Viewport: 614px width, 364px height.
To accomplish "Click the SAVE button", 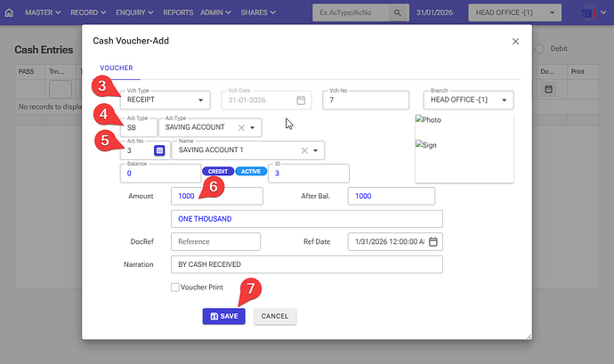I will 223,316.
